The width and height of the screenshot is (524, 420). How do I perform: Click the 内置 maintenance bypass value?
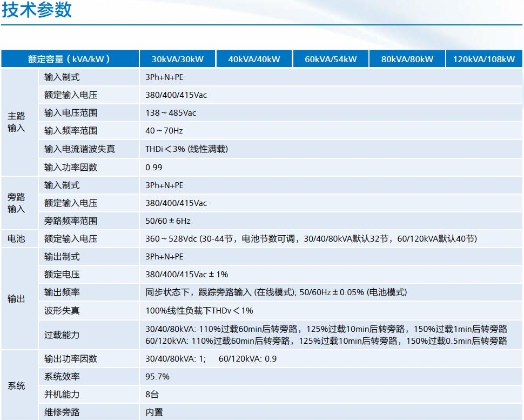154,412
